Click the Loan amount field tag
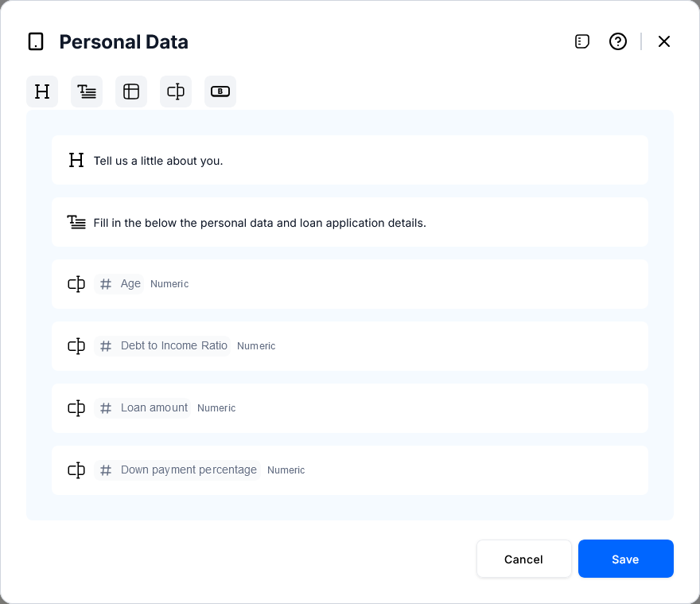 coord(143,408)
